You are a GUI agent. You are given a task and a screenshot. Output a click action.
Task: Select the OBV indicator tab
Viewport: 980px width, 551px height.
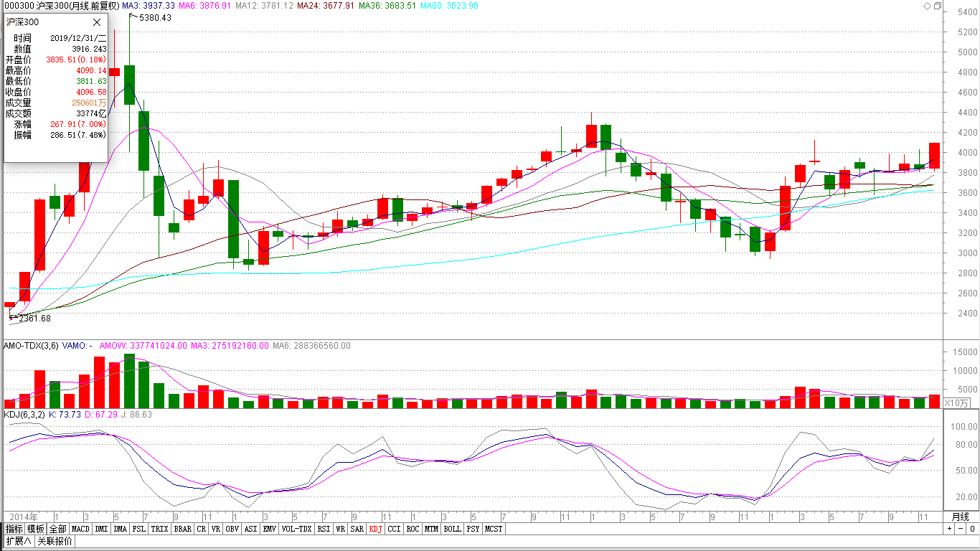[232, 529]
